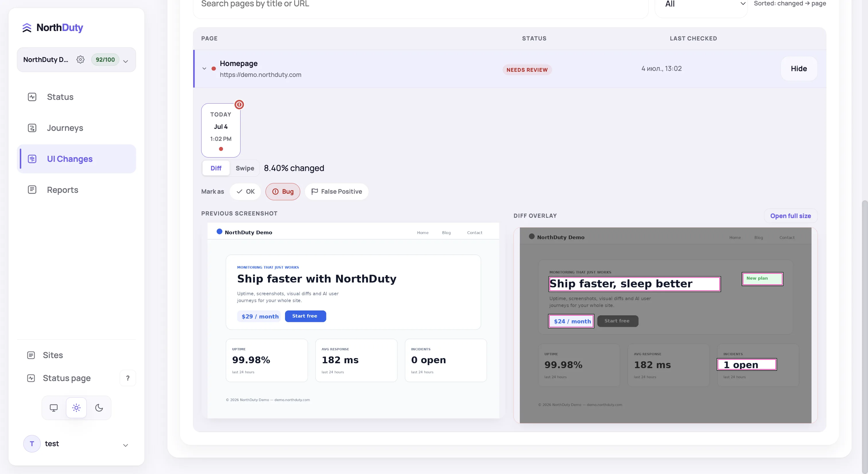Expand the NorthDuty D... project dropdown
Image resolution: width=868 pixels, height=474 pixels.
pyautogui.click(x=126, y=61)
